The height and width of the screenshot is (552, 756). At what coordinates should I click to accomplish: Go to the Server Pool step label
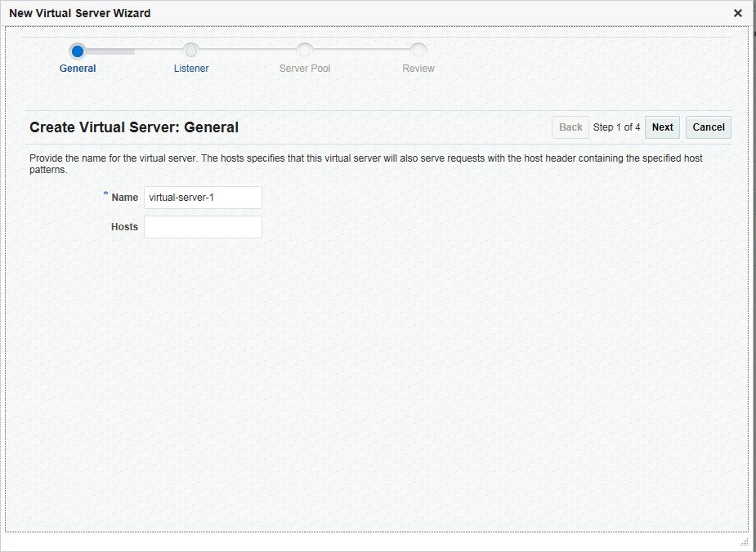305,69
